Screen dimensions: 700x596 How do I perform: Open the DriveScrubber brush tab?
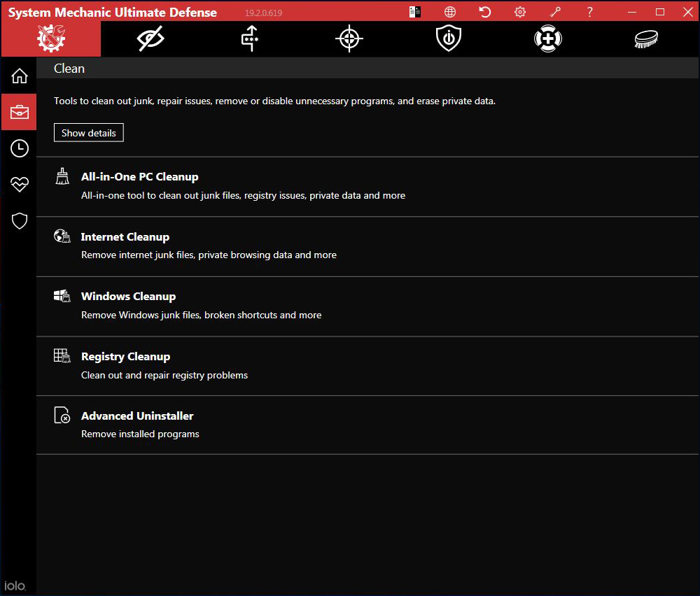646,38
